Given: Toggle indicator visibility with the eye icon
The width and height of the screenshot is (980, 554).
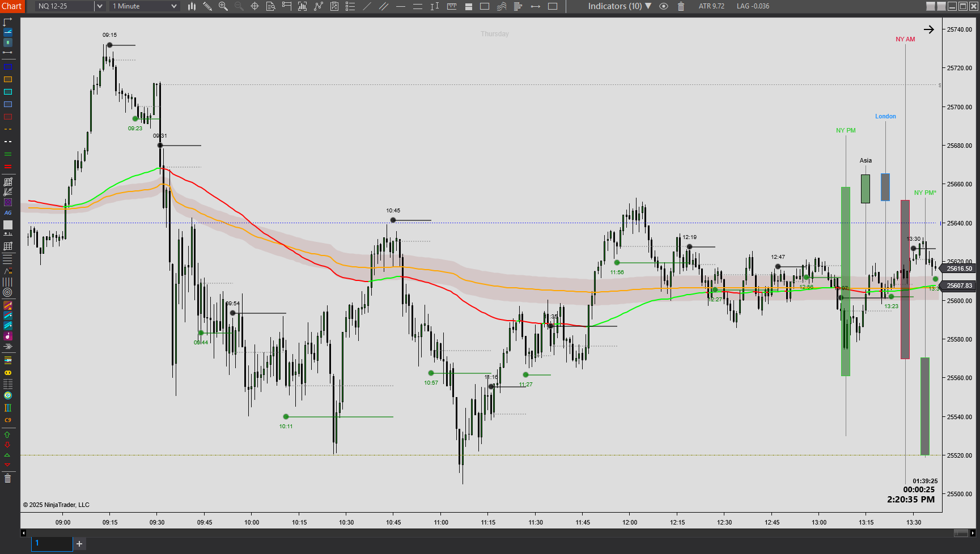Looking at the screenshot, I should 664,6.
